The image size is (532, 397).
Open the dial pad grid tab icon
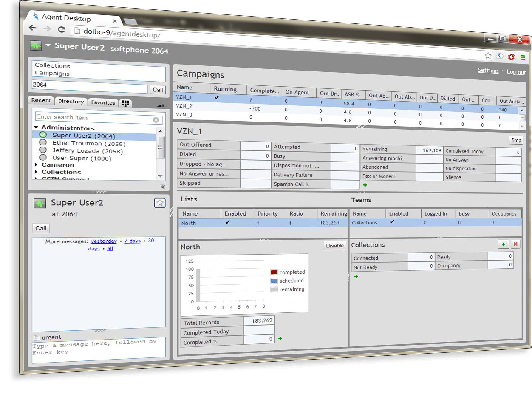point(125,103)
